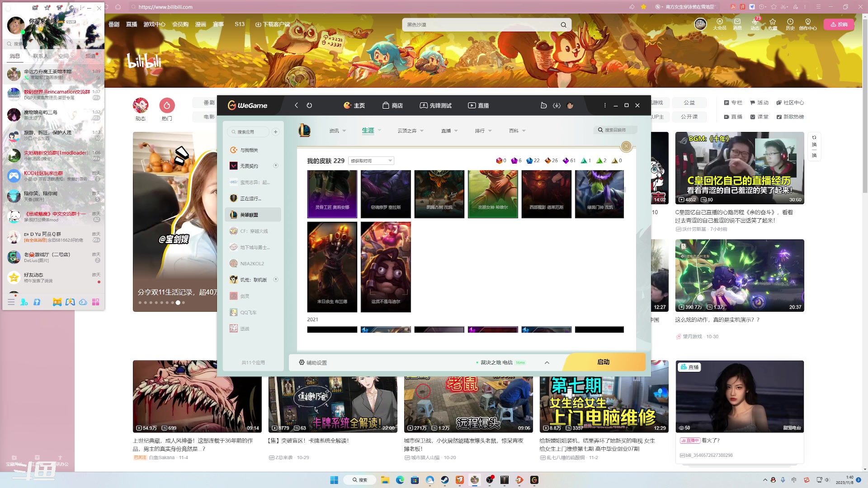Viewport: 868px width, 488px height.
Task: Open skin thumbnail 末日余生 布兰德
Action: pyautogui.click(x=332, y=267)
